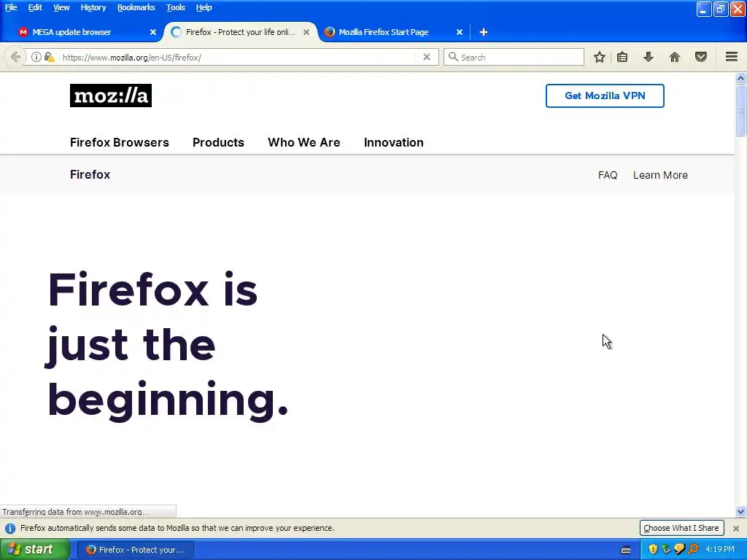Dismiss the data sharing notification bar

(736, 528)
